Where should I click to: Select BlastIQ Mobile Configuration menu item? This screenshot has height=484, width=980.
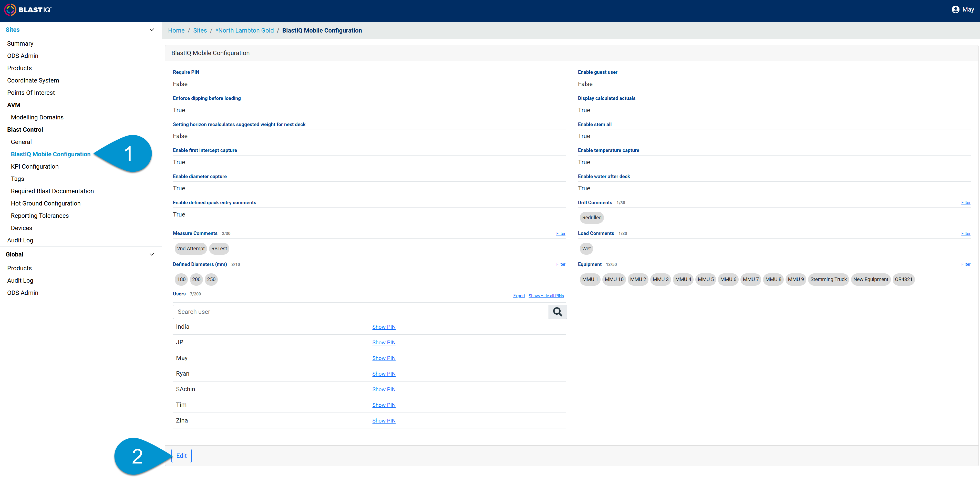(x=50, y=154)
